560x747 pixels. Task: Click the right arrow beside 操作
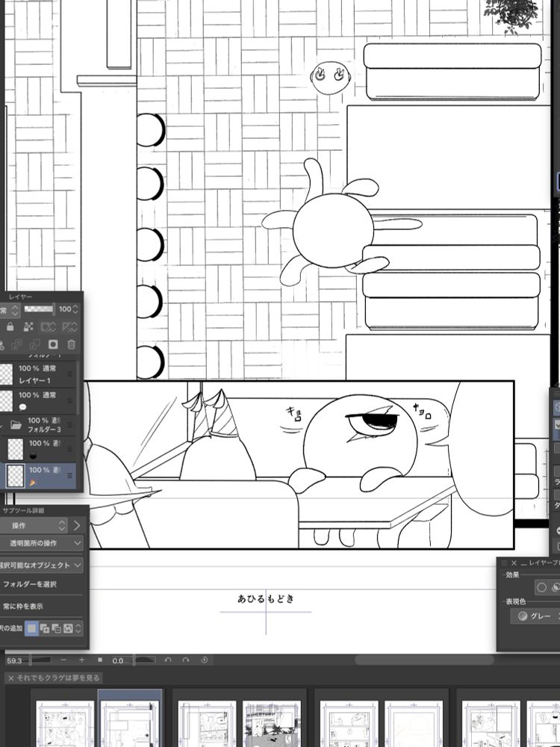point(77,525)
